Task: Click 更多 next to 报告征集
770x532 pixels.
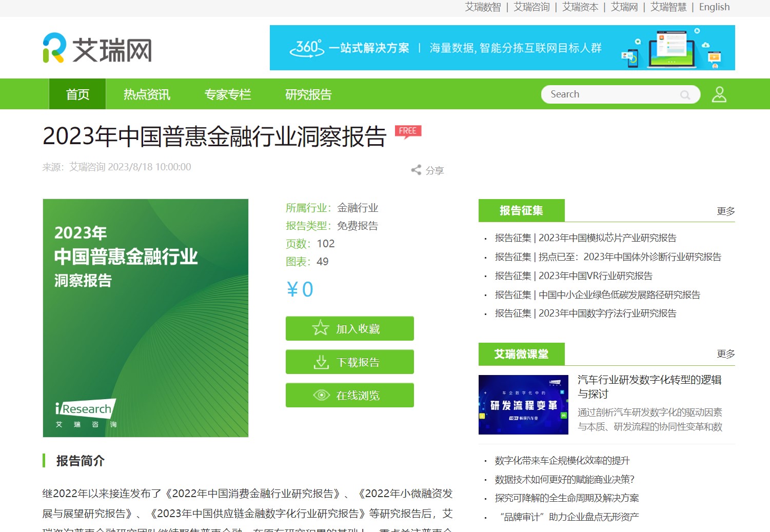Action: 726,211
